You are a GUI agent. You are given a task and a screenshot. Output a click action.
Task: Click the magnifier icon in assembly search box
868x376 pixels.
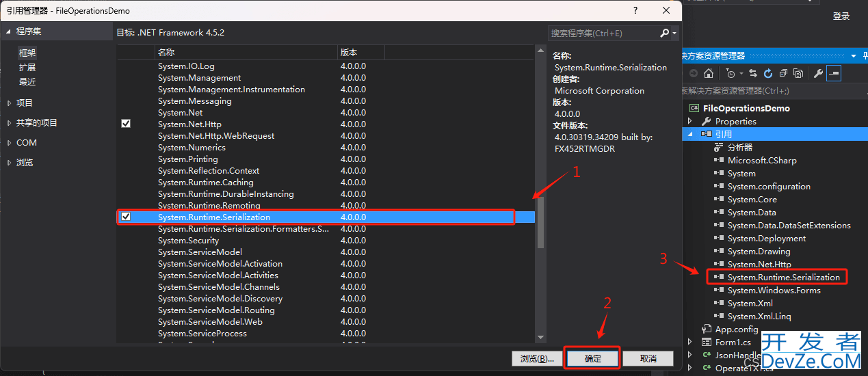[x=664, y=33]
